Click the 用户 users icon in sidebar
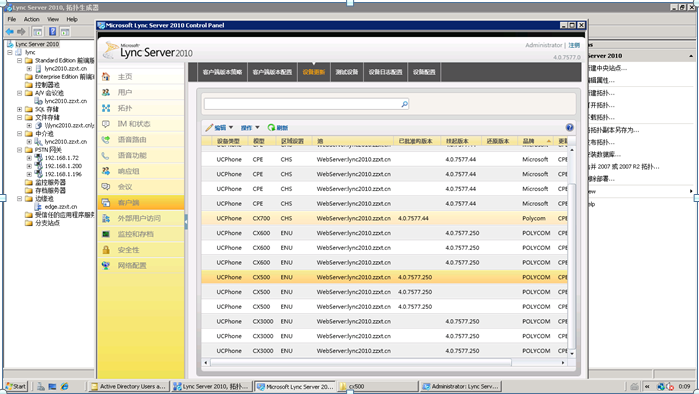 (106, 92)
